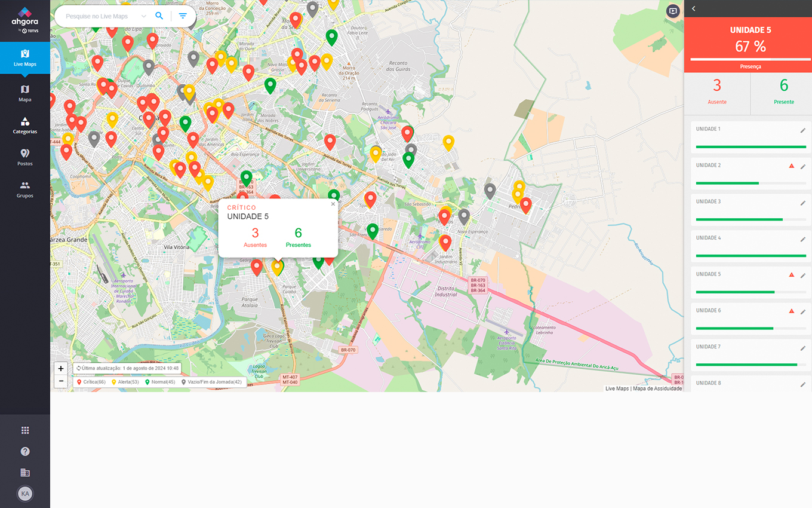Collapse the side panel with back chevron

pyautogui.click(x=693, y=8)
